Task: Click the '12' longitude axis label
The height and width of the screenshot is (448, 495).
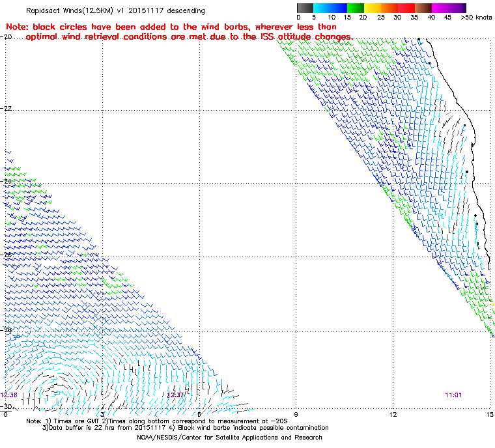Action: (393, 414)
